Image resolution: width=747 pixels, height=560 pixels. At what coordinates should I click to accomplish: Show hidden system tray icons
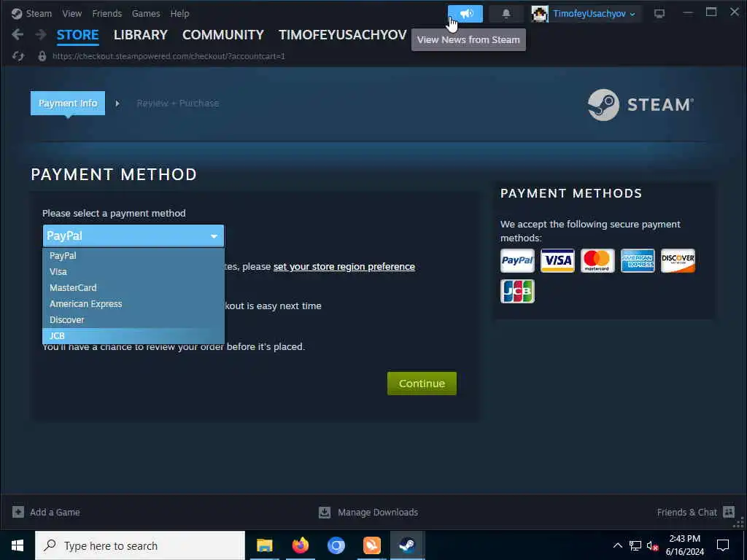tap(617, 545)
